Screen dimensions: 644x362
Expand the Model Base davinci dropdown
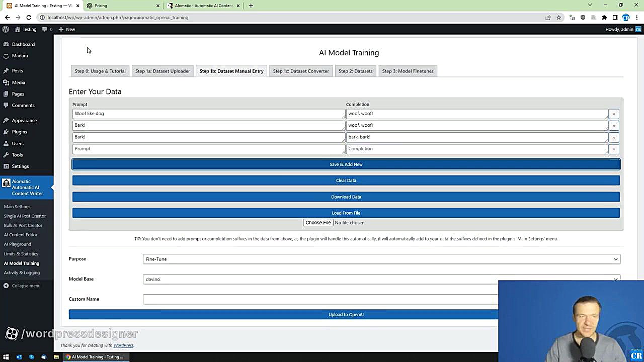(381, 279)
